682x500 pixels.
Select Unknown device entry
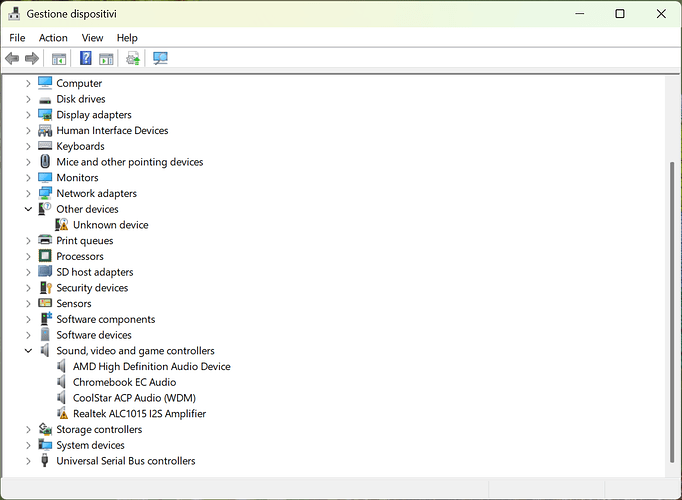pyautogui.click(x=110, y=225)
